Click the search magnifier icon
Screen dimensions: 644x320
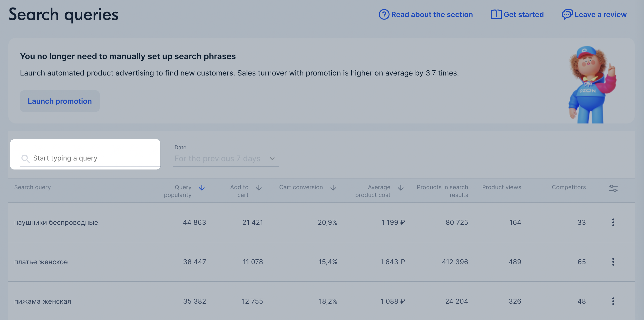(x=25, y=158)
